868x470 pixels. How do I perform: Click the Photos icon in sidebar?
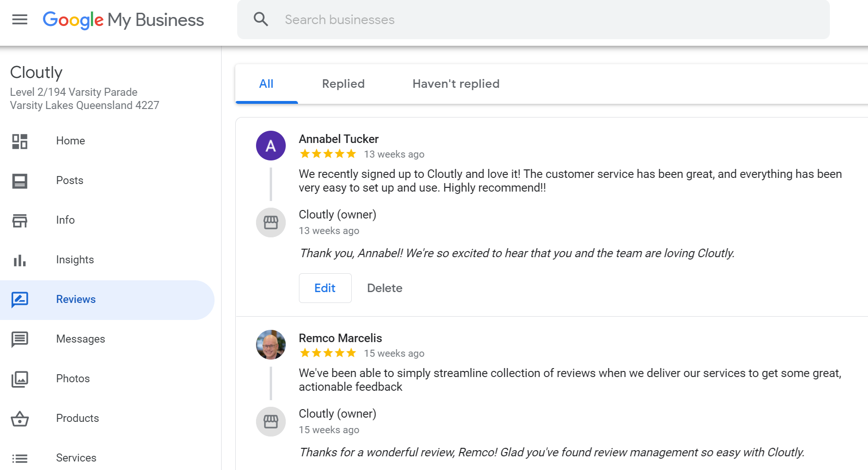click(x=20, y=379)
